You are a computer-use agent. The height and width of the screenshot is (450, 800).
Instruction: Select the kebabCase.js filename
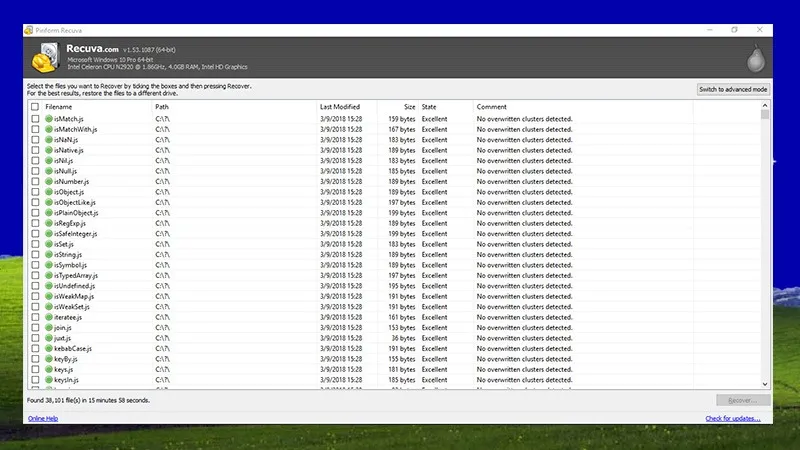[x=73, y=349]
